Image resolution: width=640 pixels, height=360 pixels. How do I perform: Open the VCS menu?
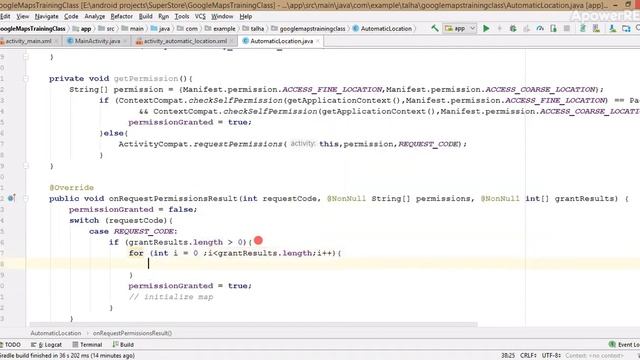pos(200,16)
